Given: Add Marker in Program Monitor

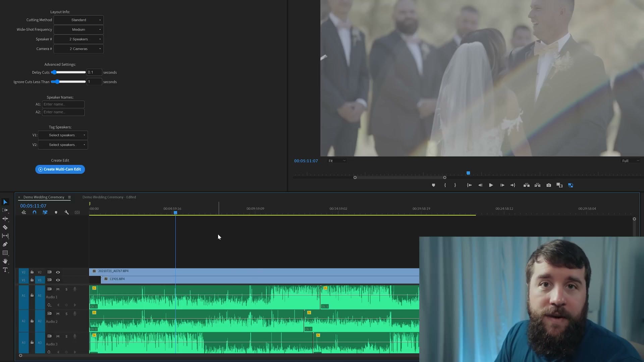Looking at the screenshot, I should point(433,185).
